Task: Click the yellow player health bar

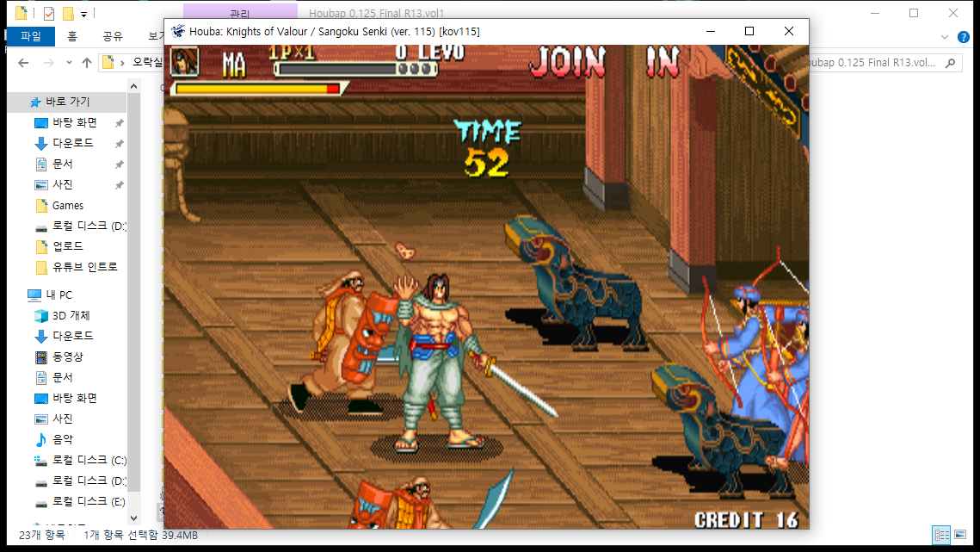Action: [x=258, y=89]
